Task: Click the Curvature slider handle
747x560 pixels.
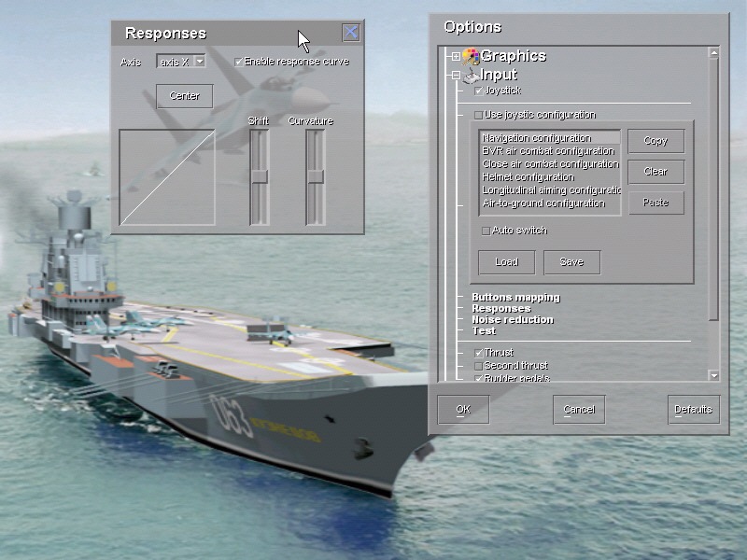Action: pyautogui.click(x=316, y=176)
